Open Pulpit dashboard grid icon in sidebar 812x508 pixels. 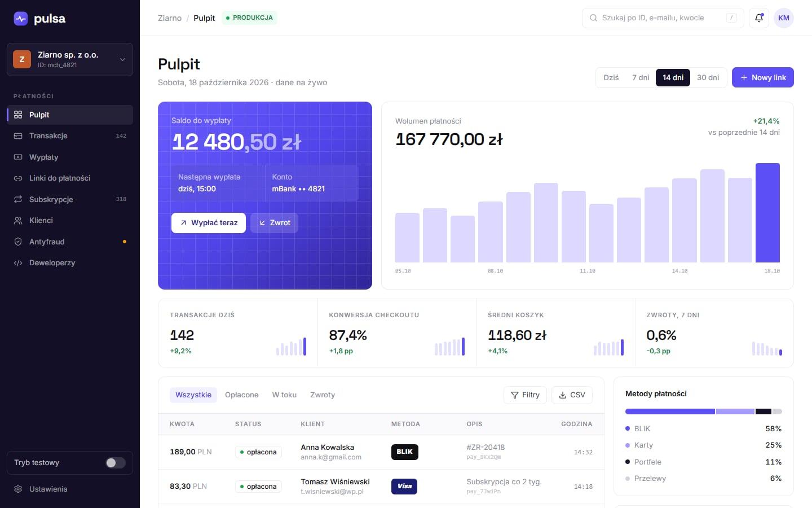coord(18,115)
